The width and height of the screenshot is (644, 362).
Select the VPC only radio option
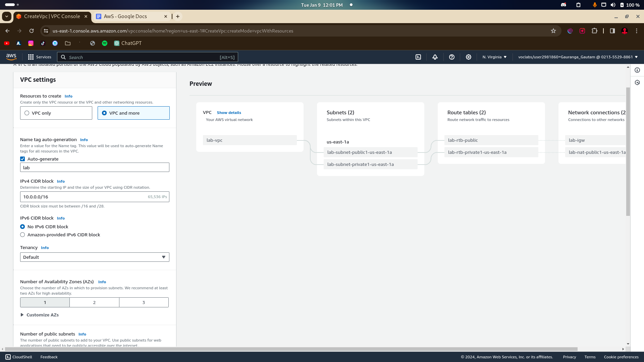[27, 113]
